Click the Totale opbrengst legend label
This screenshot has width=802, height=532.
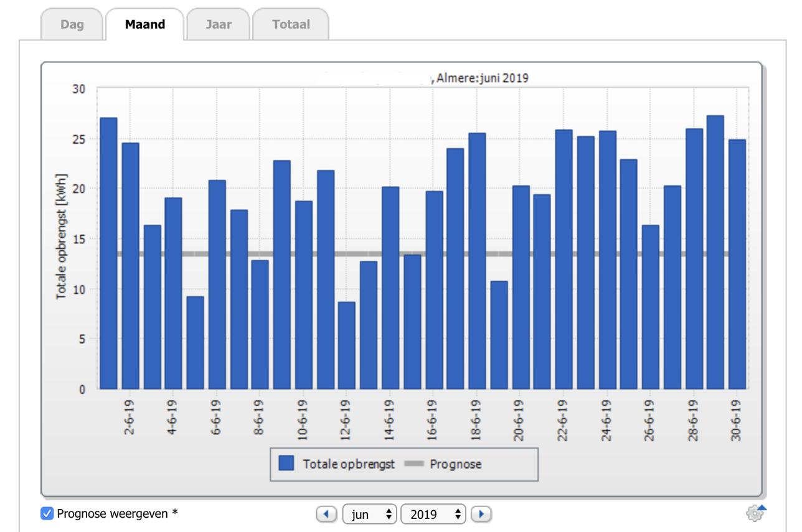(349, 464)
